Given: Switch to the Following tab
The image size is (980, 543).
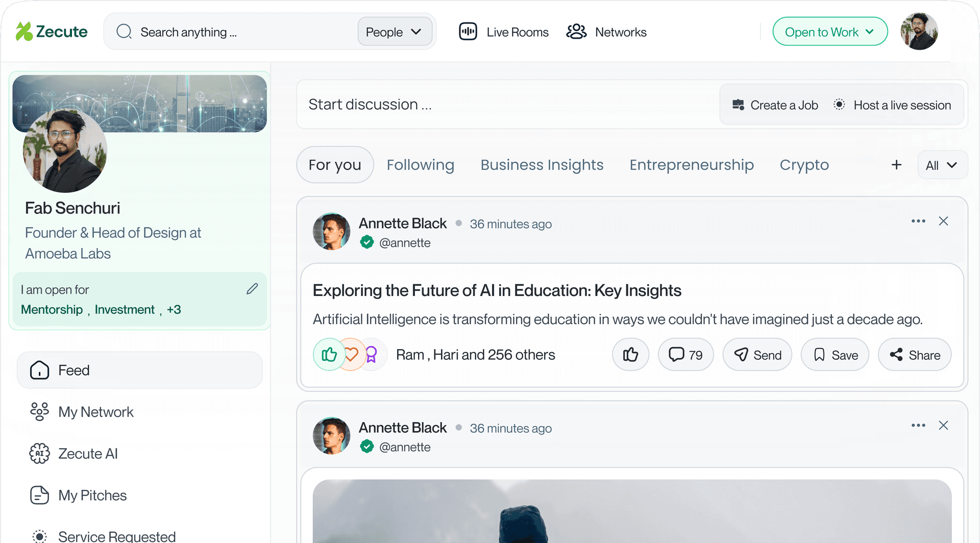Looking at the screenshot, I should [420, 165].
